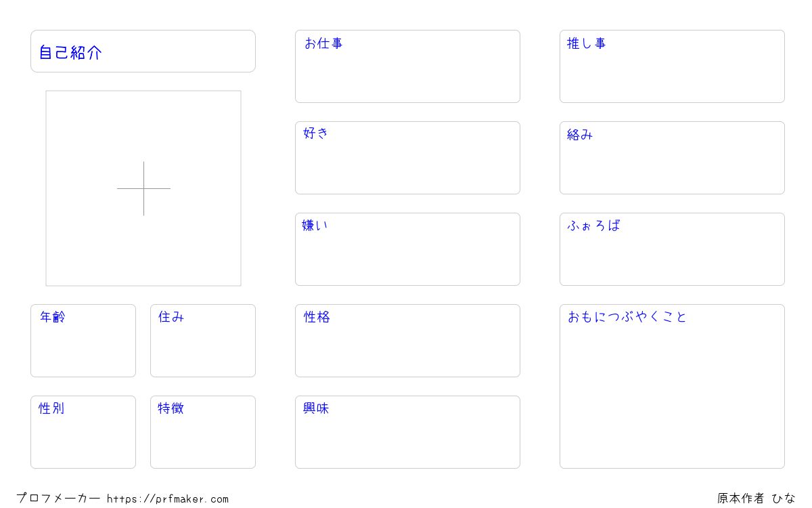Viewport: 812px width, 508px height.
Task: Click the square profile image area
Action: click(x=143, y=188)
